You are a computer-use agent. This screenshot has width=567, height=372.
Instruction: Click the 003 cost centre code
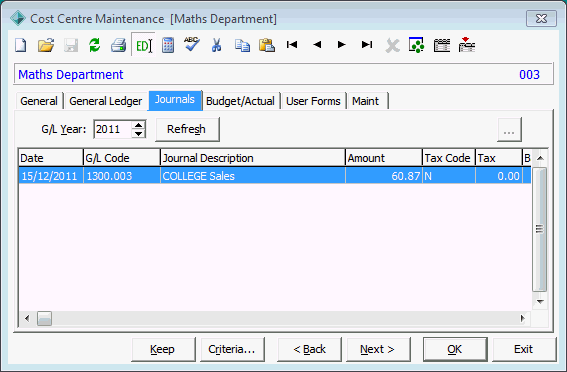click(529, 74)
